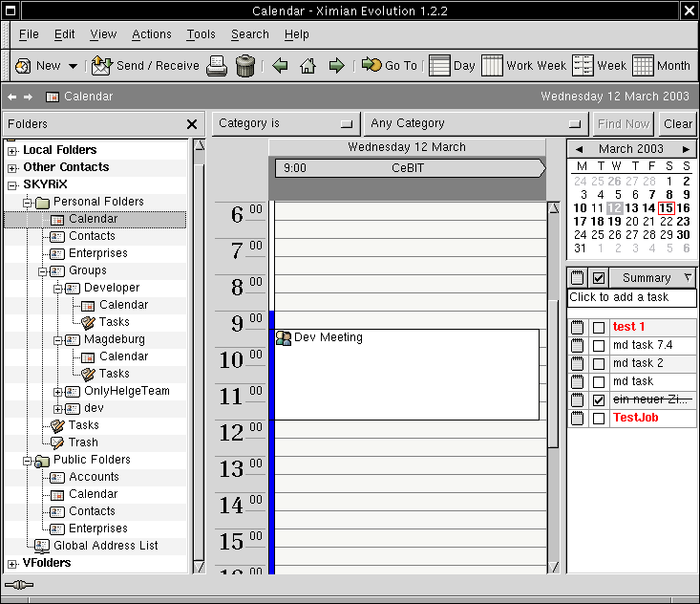
Task: Open Accounts in Public Folders
Action: point(94,477)
